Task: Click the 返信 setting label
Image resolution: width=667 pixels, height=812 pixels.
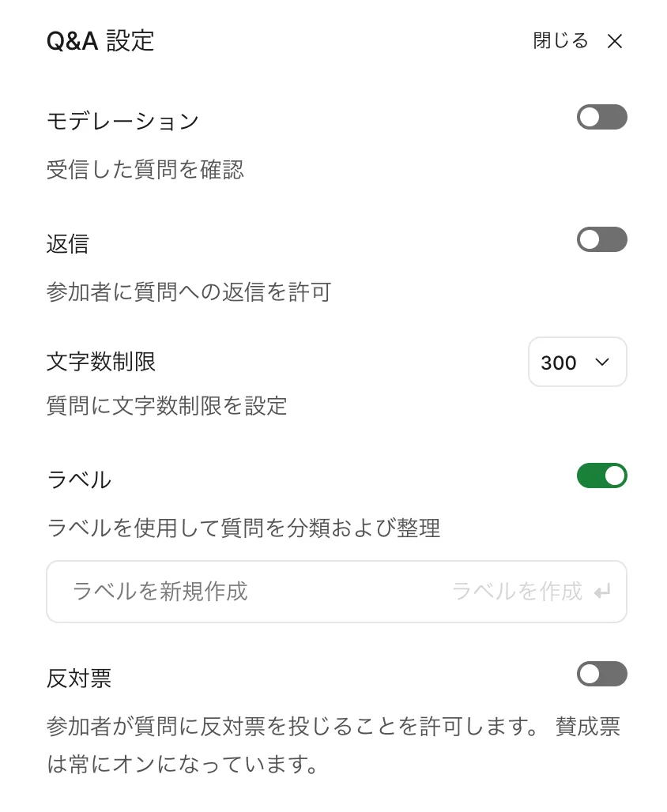Action: tap(68, 244)
